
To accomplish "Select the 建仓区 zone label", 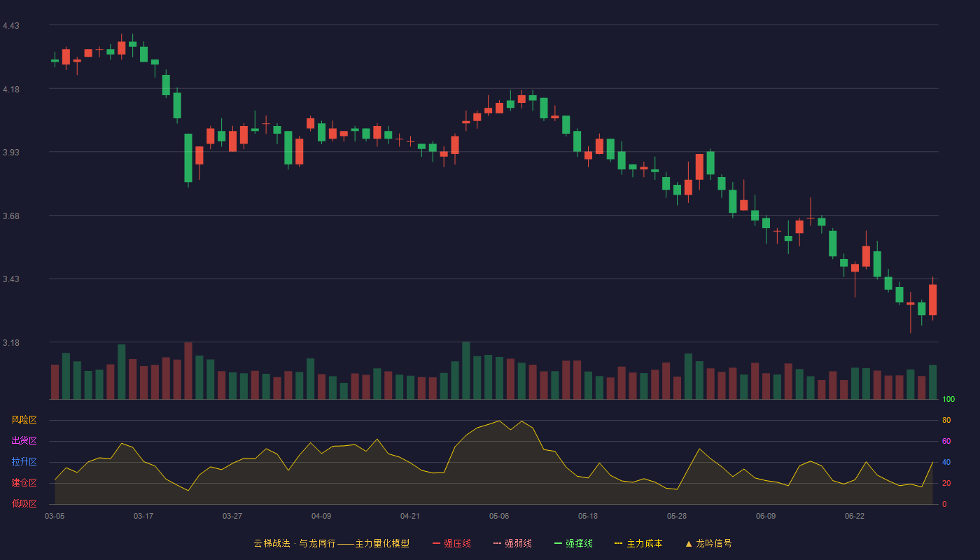I will tap(24, 483).
